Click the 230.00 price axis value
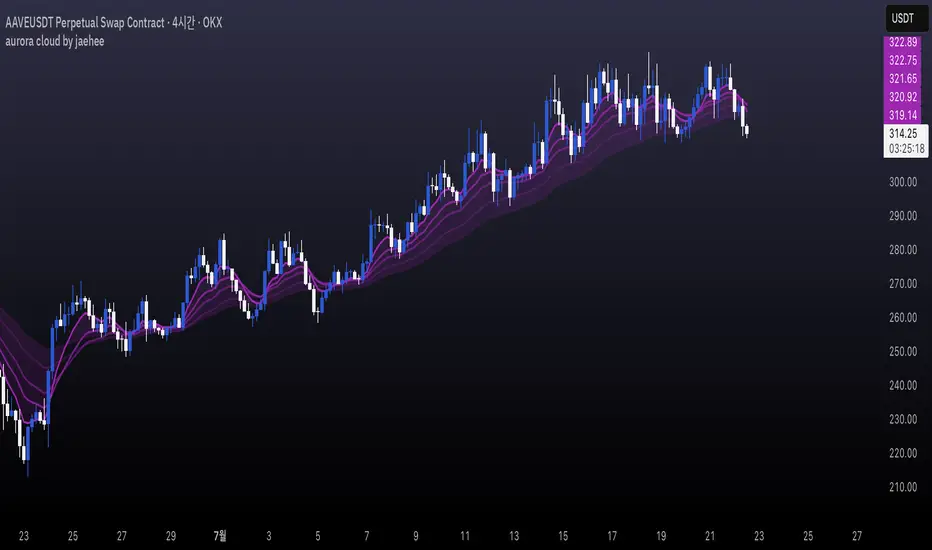The width and height of the screenshot is (932, 550). pyautogui.click(x=903, y=419)
